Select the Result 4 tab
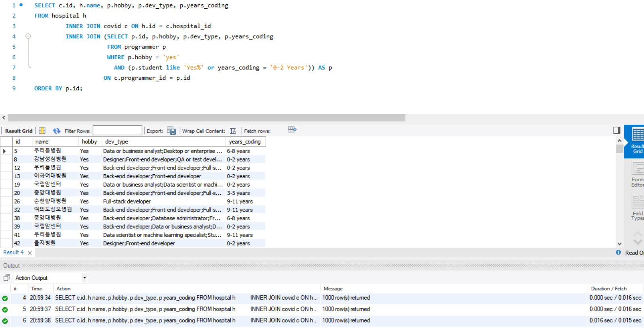 point(13,253)
